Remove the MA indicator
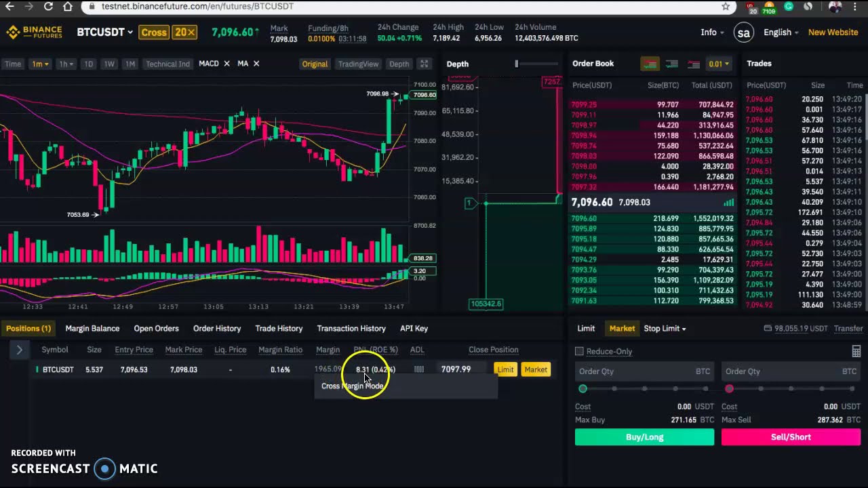This screenshot has height=488, width=868. [256, 64]
